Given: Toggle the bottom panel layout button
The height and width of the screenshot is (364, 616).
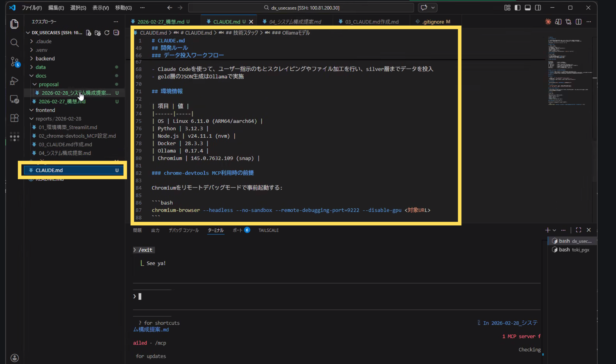Looking at the screenshot, I should pyautogui.click(x=528, y=8).
